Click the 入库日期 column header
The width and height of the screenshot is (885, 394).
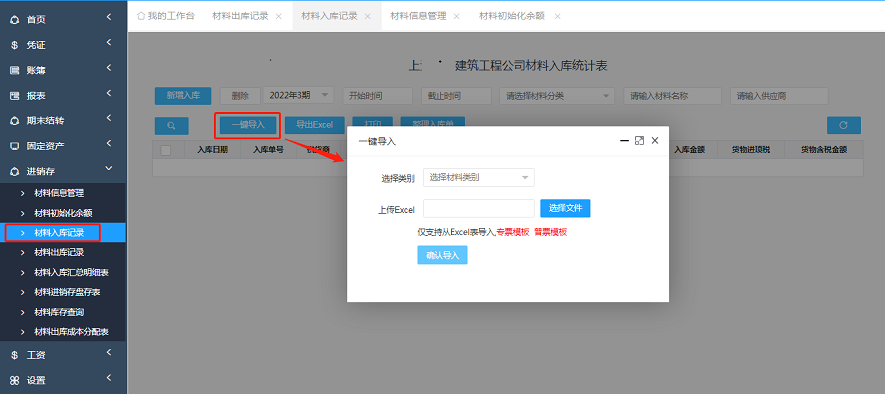point(213,150)
